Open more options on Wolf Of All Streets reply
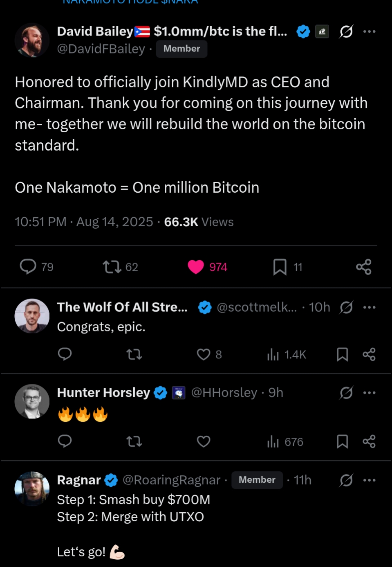 369,307
